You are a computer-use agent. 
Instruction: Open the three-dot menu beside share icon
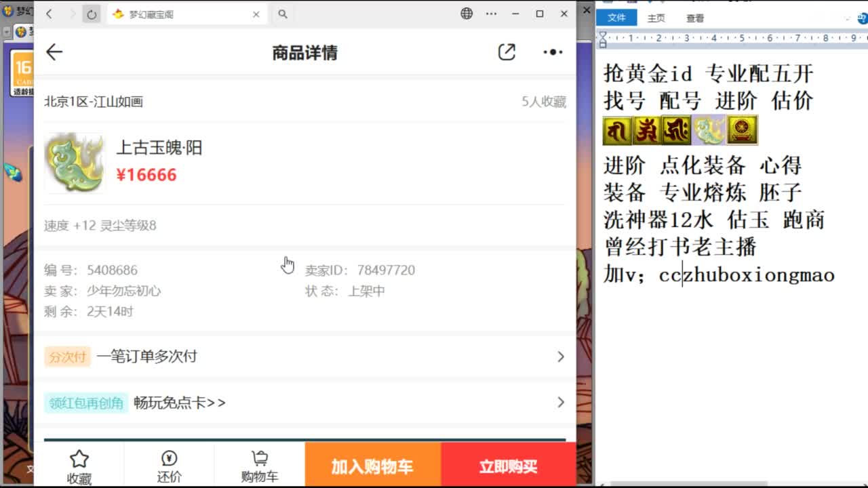pos(553,52)
